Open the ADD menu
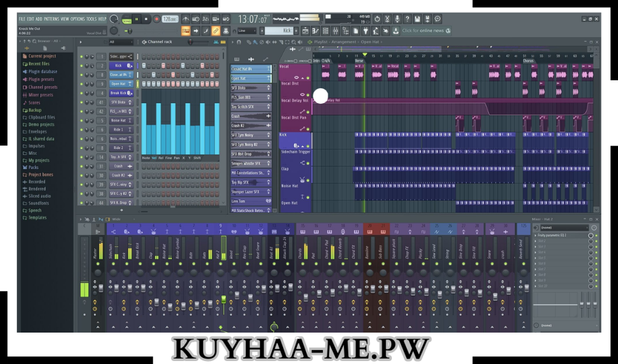 [x=39, y=19]
